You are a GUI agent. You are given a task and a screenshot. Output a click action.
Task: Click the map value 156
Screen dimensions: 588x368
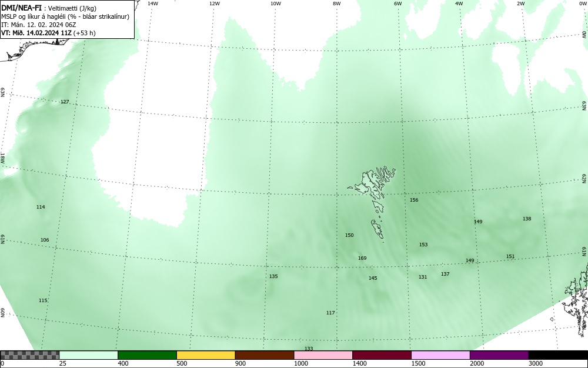414,200
